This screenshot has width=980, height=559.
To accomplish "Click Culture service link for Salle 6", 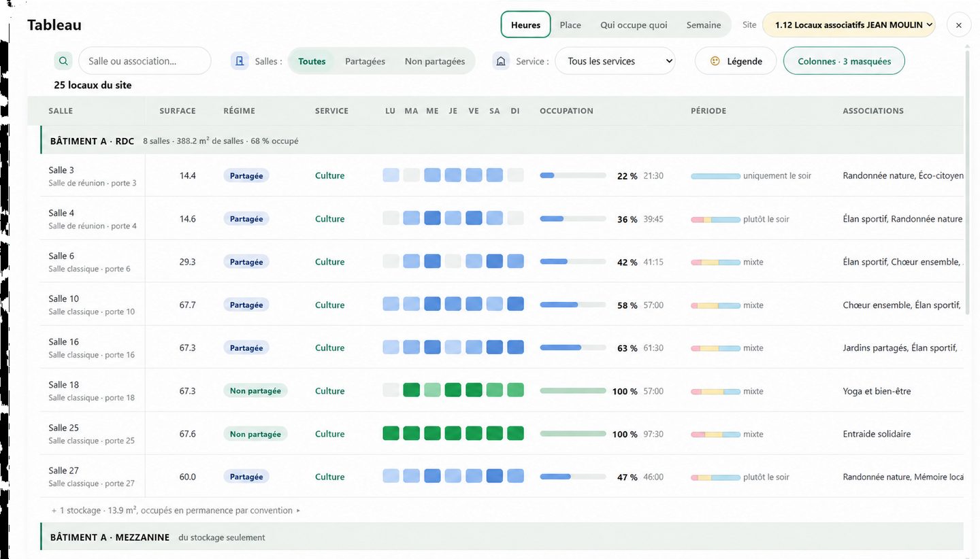I will click(x=330, y=262).
